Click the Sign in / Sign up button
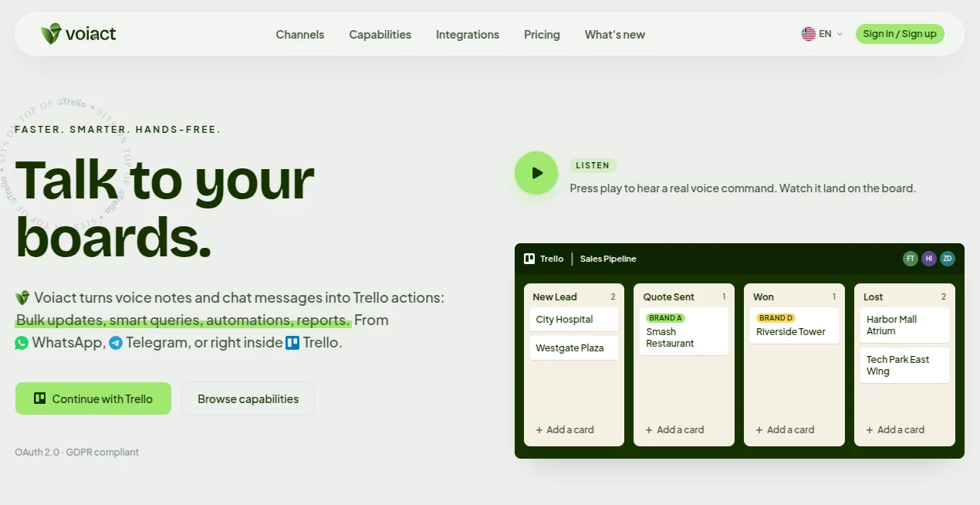 900,34
